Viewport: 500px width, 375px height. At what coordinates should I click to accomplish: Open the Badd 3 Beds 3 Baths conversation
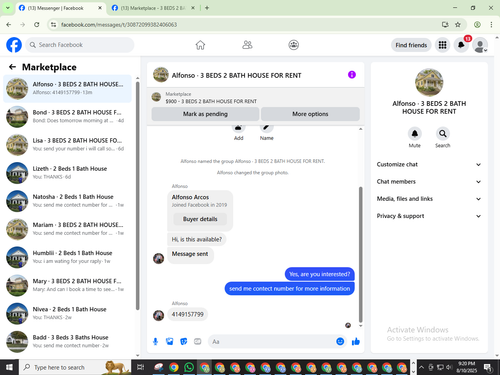click(67, 341)
